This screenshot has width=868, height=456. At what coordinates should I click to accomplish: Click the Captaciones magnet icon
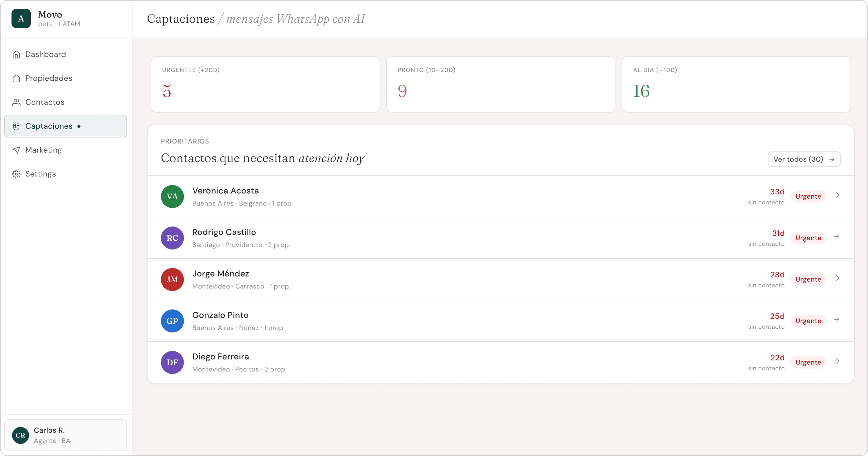point(16,127)
